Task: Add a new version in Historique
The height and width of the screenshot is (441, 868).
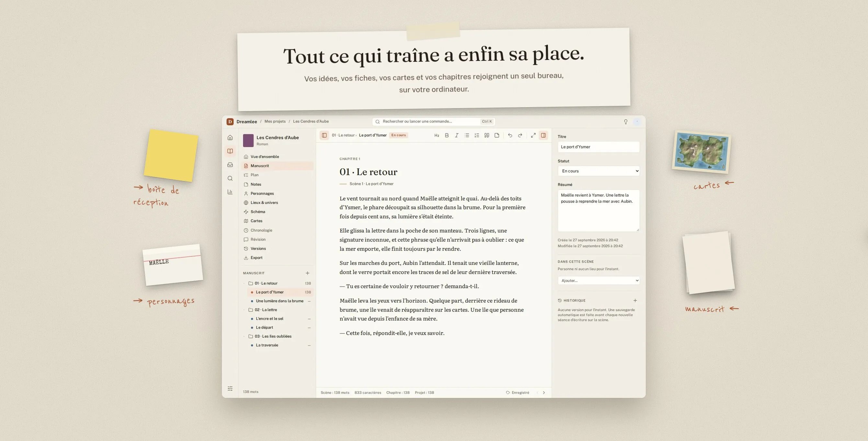Action: pyautogui.click(x=635, y=300)
